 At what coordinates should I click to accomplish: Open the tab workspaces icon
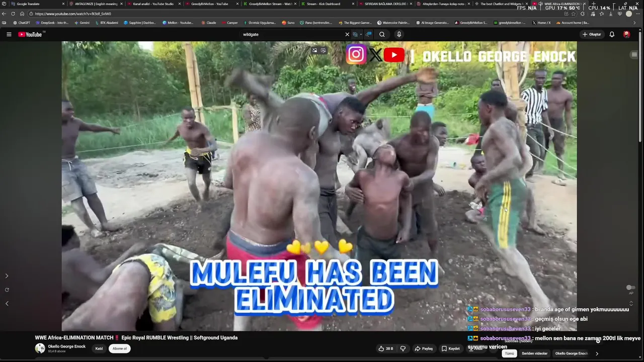tap(4, 4)
